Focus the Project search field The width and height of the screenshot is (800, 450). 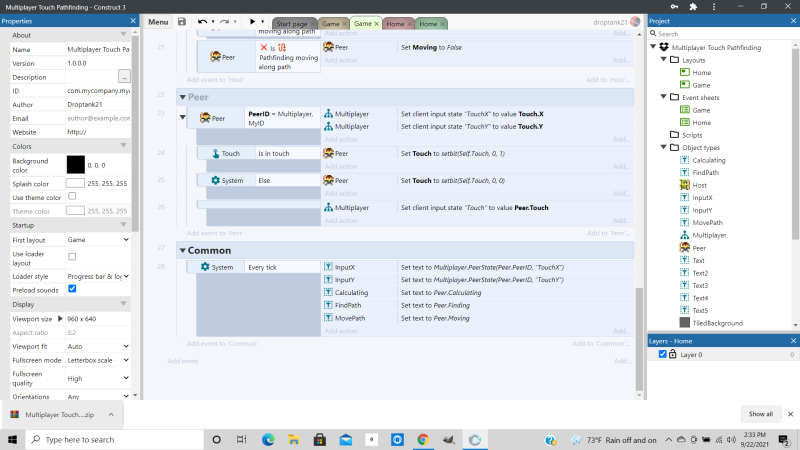pos(721,34)
